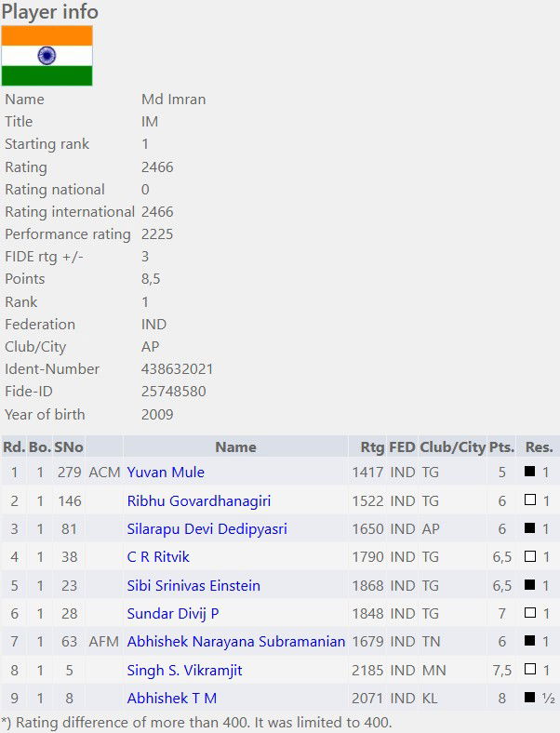Click black piece icon in round 7

coord(529,640)
